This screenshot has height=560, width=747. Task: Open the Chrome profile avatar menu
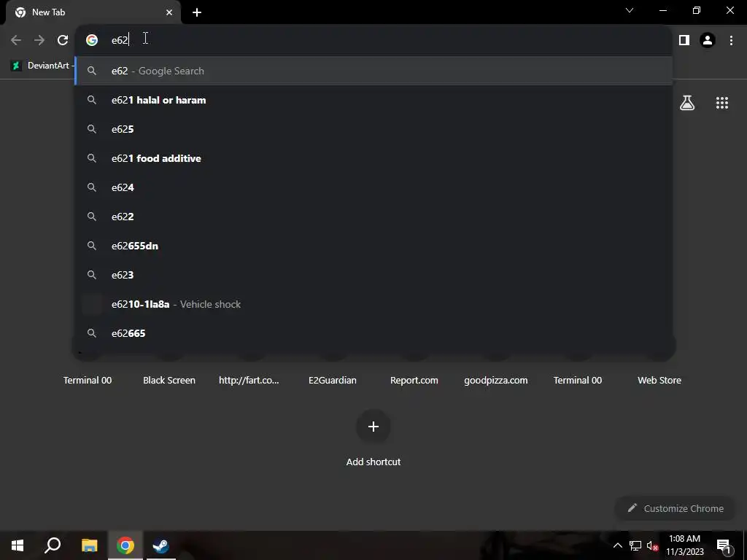(x=708, y=40)
